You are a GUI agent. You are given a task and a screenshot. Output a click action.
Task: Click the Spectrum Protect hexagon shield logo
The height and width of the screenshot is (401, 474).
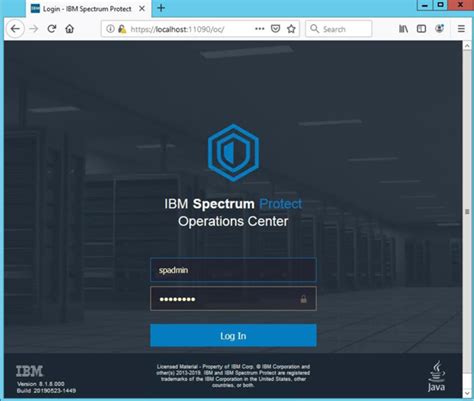[233, 153]
